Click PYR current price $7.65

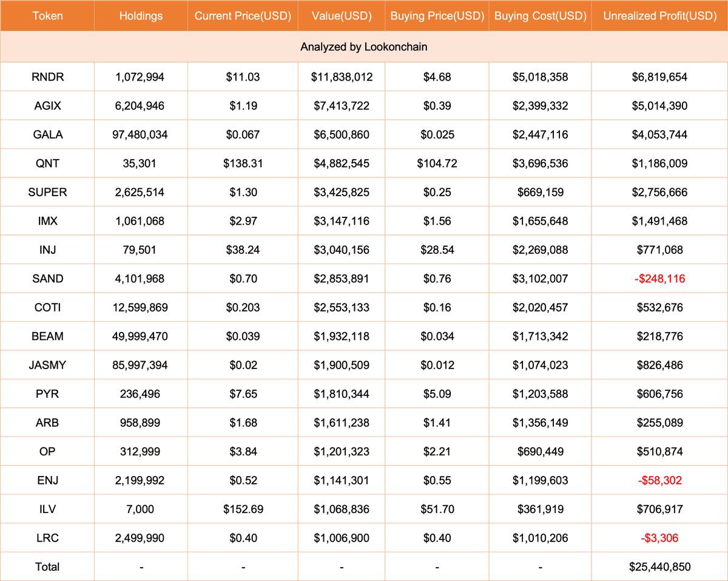pyautogui.click(x=243, y=394)
